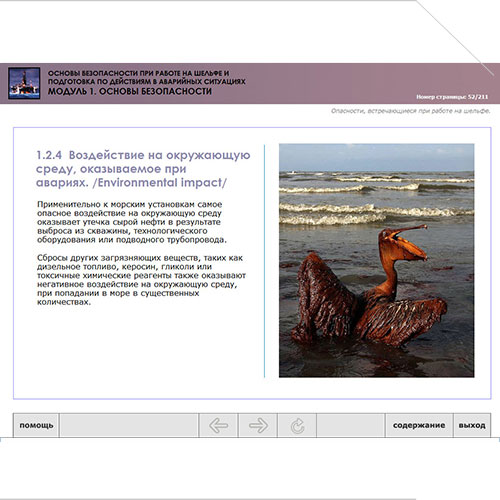Click Environmental impact text in heading
The image size is (500, 500).
pos(159,183)
